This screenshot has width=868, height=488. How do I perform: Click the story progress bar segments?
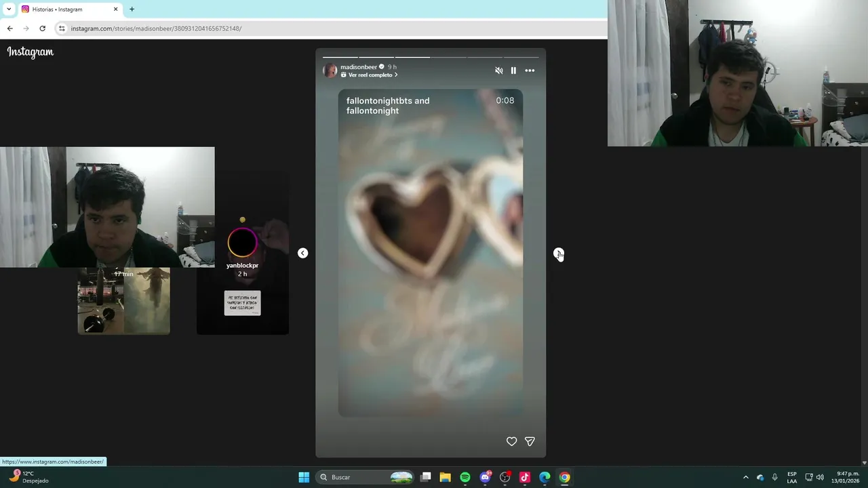(431, 57)
